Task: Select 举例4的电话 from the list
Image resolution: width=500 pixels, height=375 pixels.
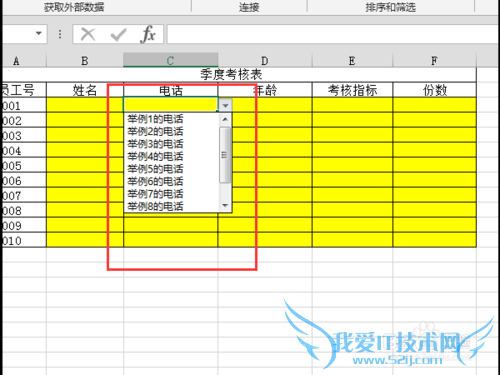Action: [155, 156]
